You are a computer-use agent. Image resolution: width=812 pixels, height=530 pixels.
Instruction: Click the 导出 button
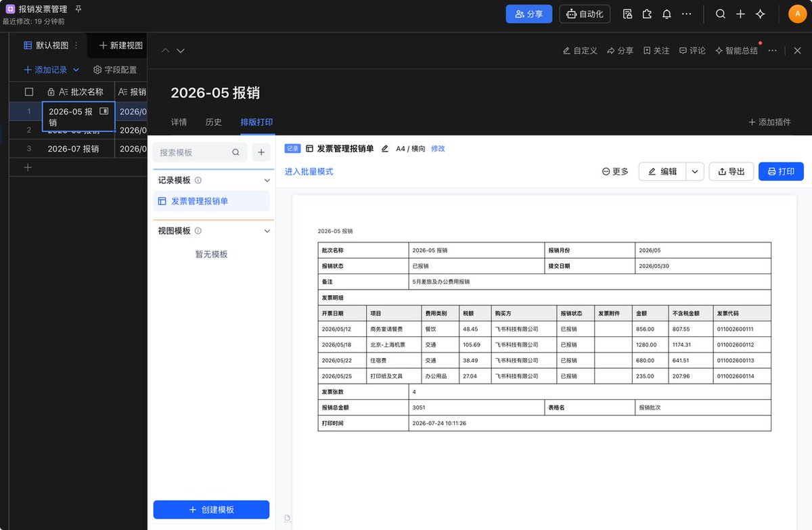[x=731, y=172]
